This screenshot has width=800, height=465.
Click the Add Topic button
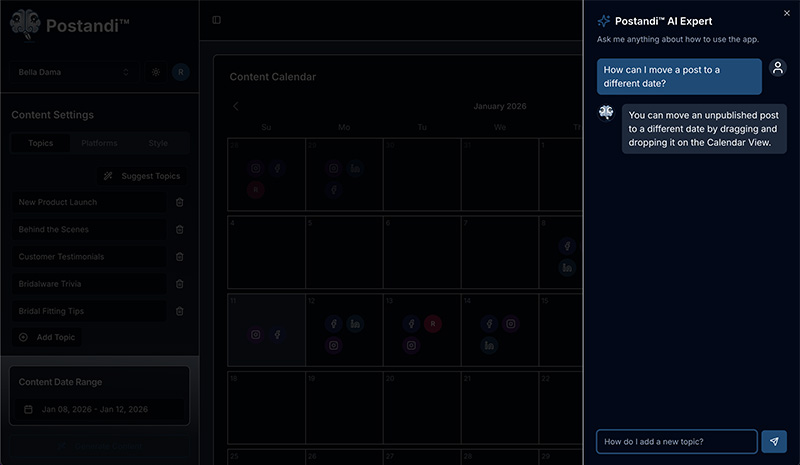point(47,337)
